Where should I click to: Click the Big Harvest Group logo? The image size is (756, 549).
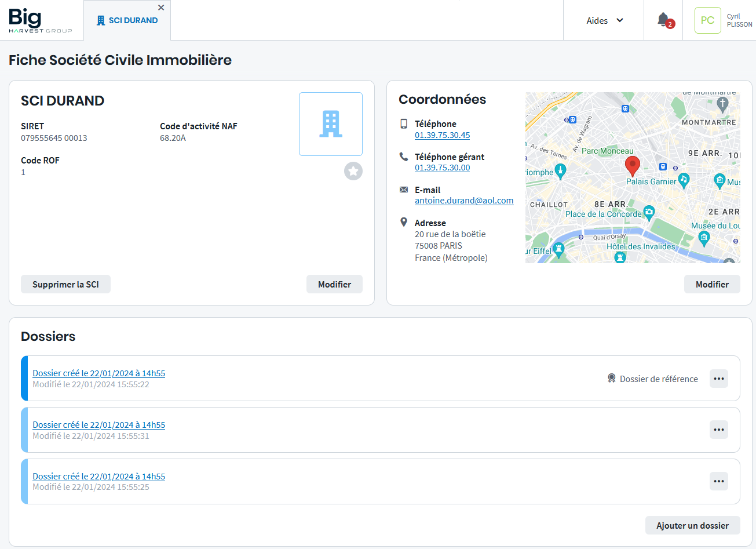point(41,20)
